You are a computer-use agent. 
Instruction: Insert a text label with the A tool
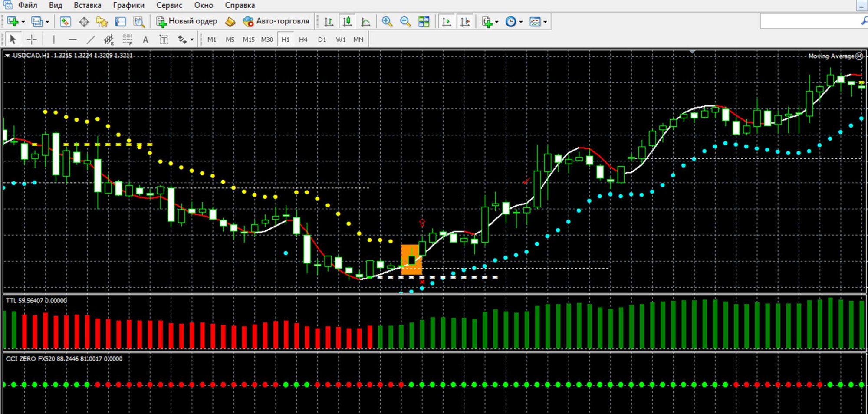coord(145,40)
